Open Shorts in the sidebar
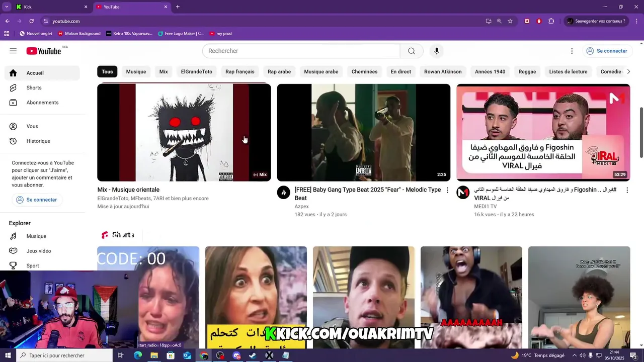Image resolution: width=644 pixels, height=362 pixels. click(42, 87)
